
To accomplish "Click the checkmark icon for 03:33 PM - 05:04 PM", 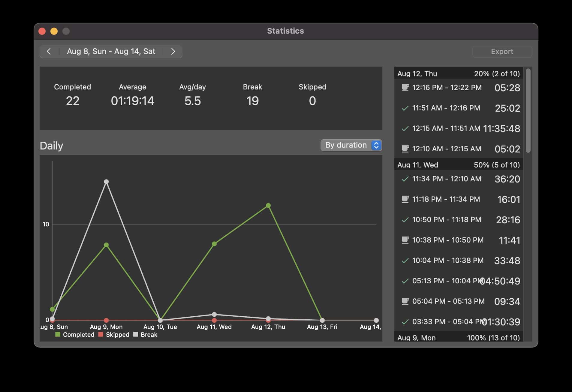I will (405, 322).
